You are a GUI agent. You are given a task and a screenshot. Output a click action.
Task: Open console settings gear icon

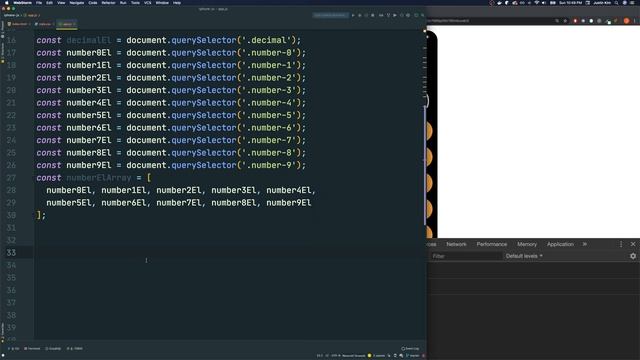[x=633, y=256]
